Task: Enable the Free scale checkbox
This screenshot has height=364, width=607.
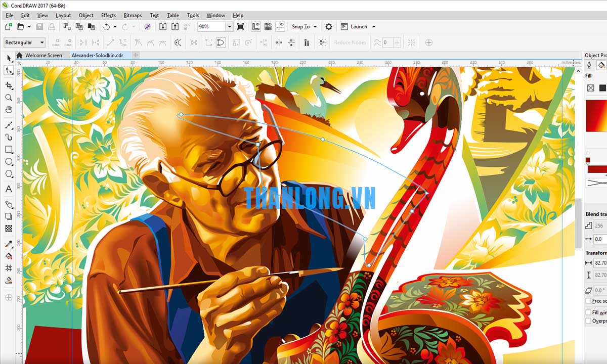Action: click(588, 301)
